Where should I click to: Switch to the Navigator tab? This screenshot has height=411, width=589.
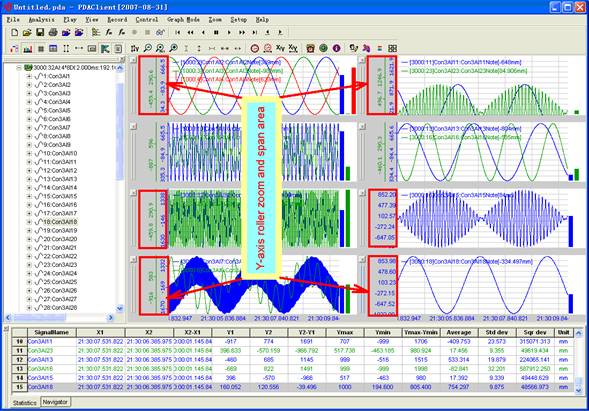(55, 402)
